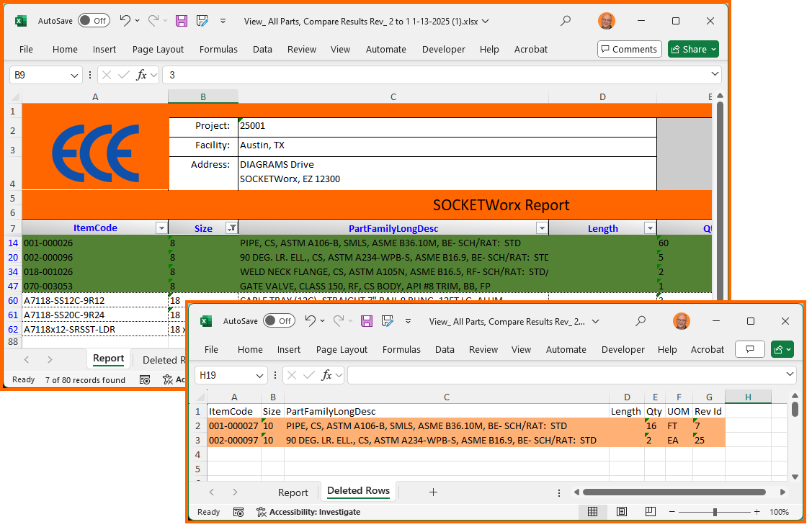Expand the formula bar in the front window

[x=790, y=374]
